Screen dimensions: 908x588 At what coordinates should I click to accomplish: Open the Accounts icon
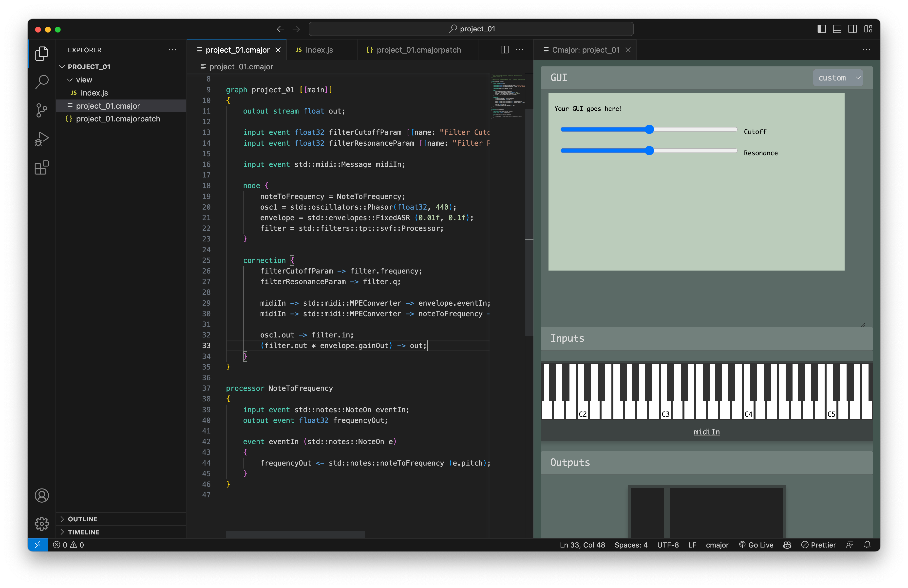tap(42, 495)
